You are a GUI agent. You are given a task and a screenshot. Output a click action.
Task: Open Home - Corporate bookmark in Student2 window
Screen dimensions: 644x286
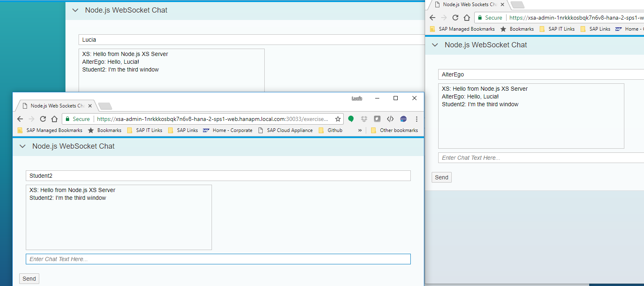pos(228,130)
